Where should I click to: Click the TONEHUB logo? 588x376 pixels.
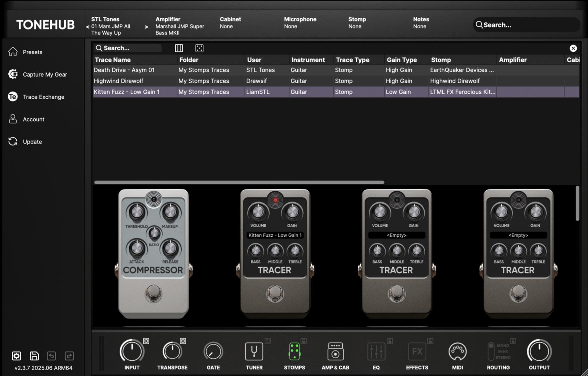coord(45,25)
